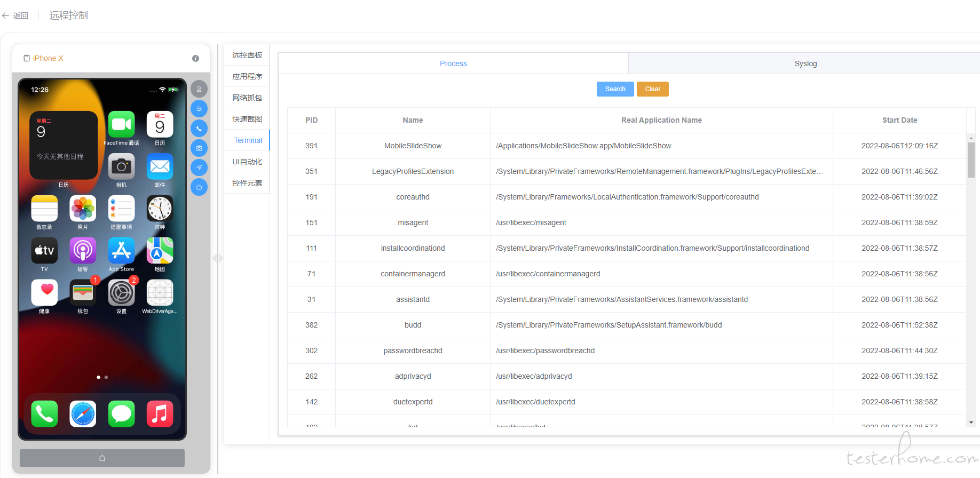Screen dimensions: 980x478
Task: Click the PID column header
Action: click(311, 120)
